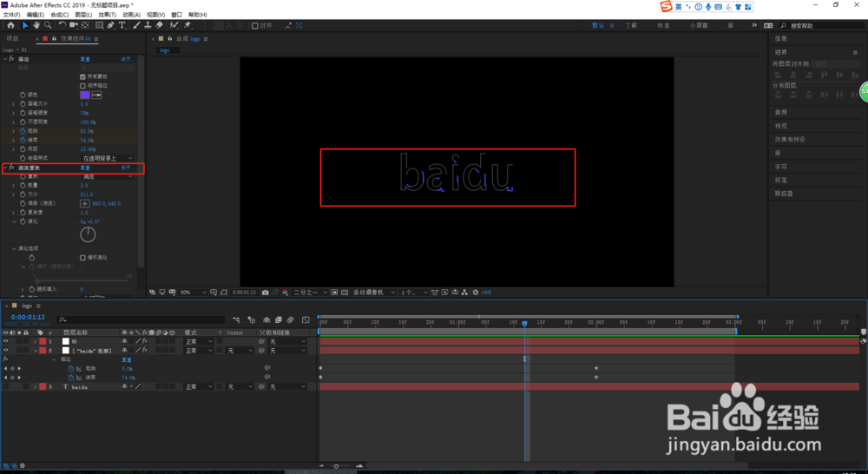Viewport: 868px width, 474px height.
Task: Select the Rotation tool
Action: [x=62, y=25]
